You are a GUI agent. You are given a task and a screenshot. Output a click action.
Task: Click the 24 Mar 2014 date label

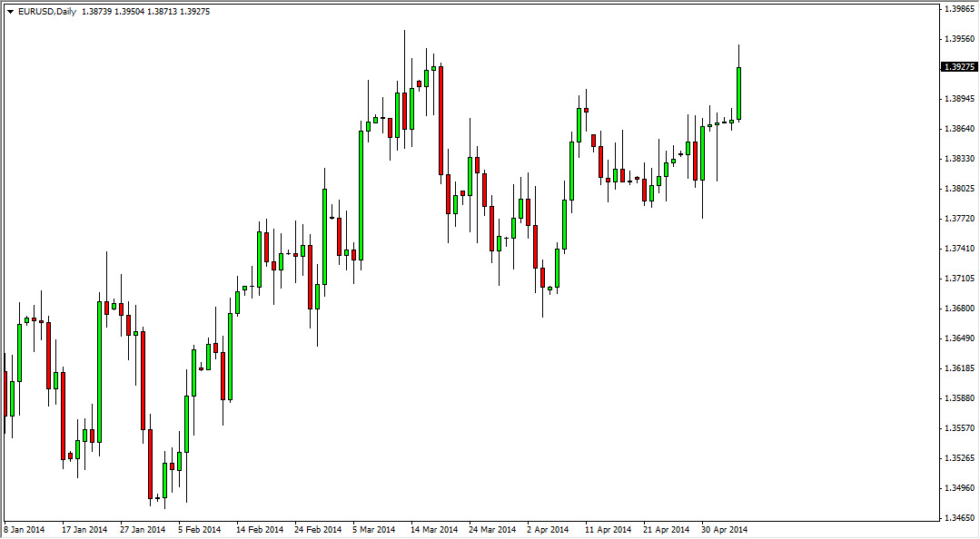492,530
